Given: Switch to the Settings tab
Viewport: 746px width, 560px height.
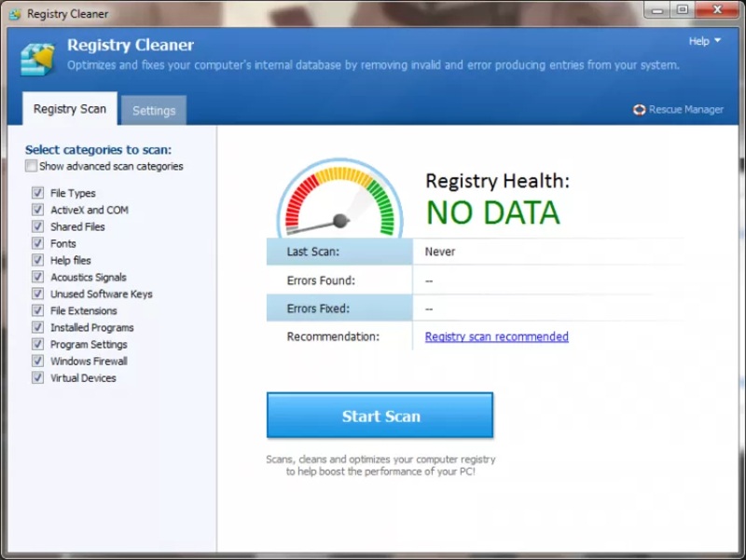Looking at the screenshot, I should pyautogui.click(x=154, y=110).
